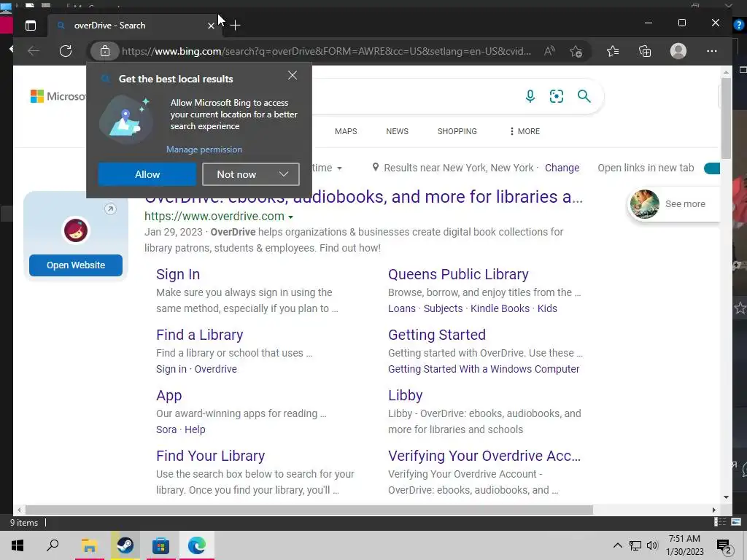Image resolution: width=747 pixels, height=560 pixels.
Task: Open Queens Public Library link
Action: pos(458,274)
